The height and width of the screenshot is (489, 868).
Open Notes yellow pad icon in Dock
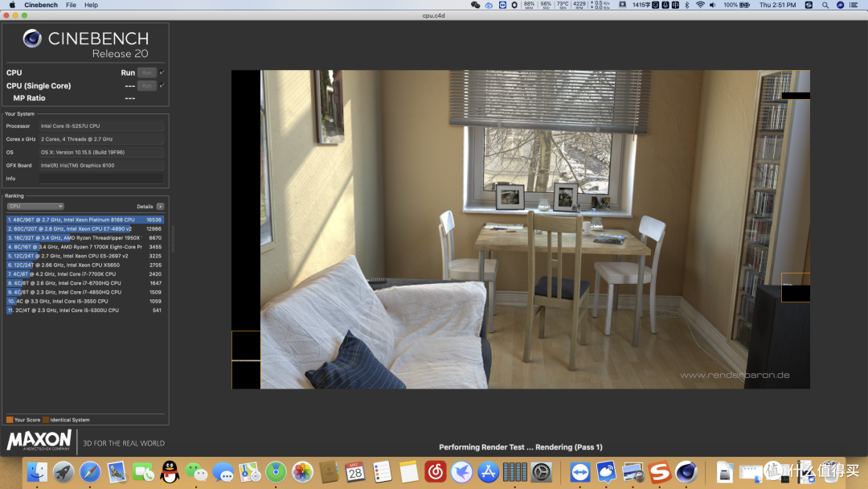pyautogui.click(x=408, y=472)
